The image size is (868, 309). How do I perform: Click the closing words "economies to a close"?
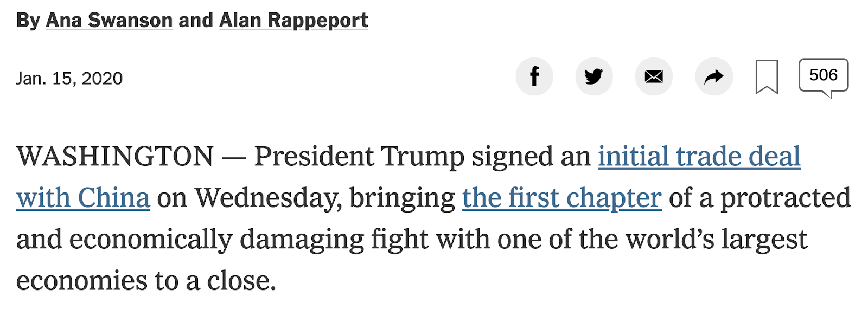tap(146, 281)
